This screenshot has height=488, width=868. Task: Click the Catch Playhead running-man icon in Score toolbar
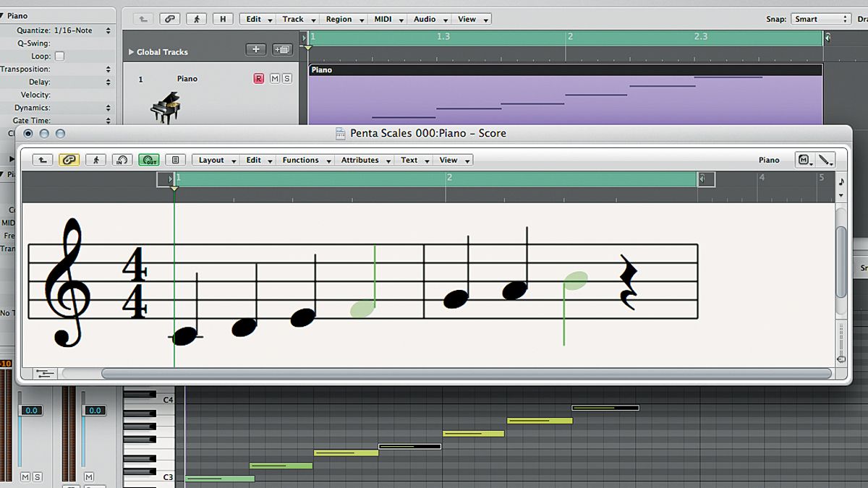(95, 160)
